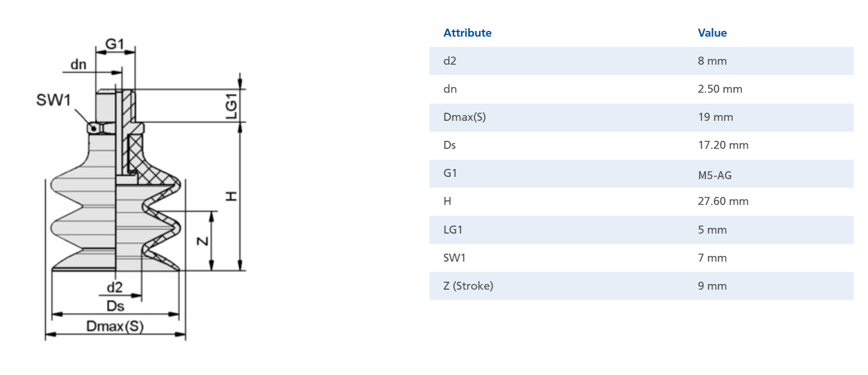The height and width of the screenshot is (375, 868).
Task: Select the dn attribute label
Action: tap(450, 89)
